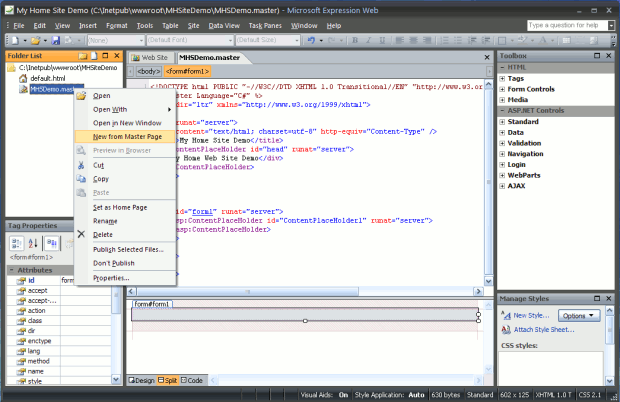Click the New Page icon in Folder List header
Image resolution: width=620 pixels, height=402 pixels.
94,56
